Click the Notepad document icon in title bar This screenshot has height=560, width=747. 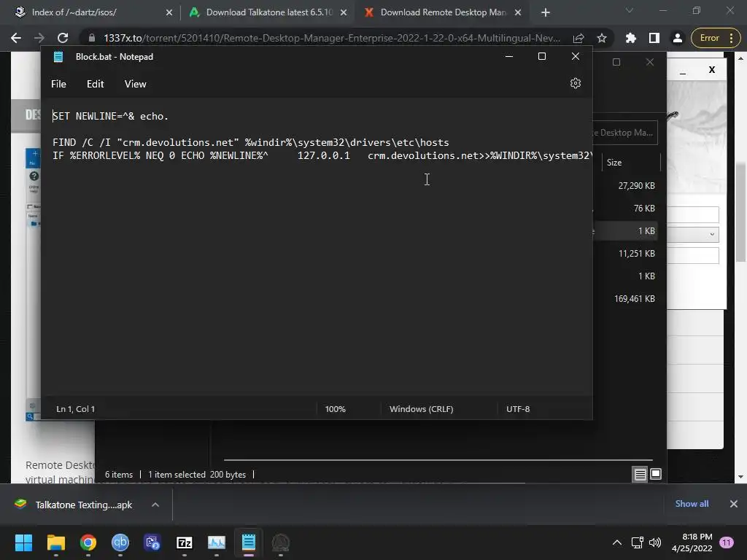click(58, 57)
